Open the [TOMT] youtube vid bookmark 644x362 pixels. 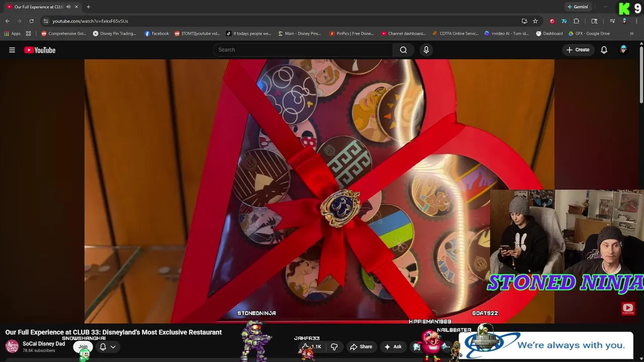point(197,34)
